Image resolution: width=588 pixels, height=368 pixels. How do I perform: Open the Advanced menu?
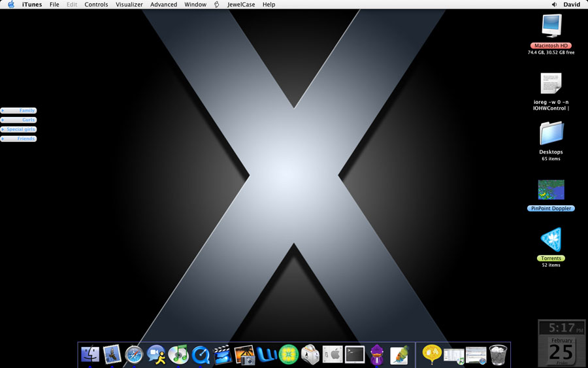163,5
